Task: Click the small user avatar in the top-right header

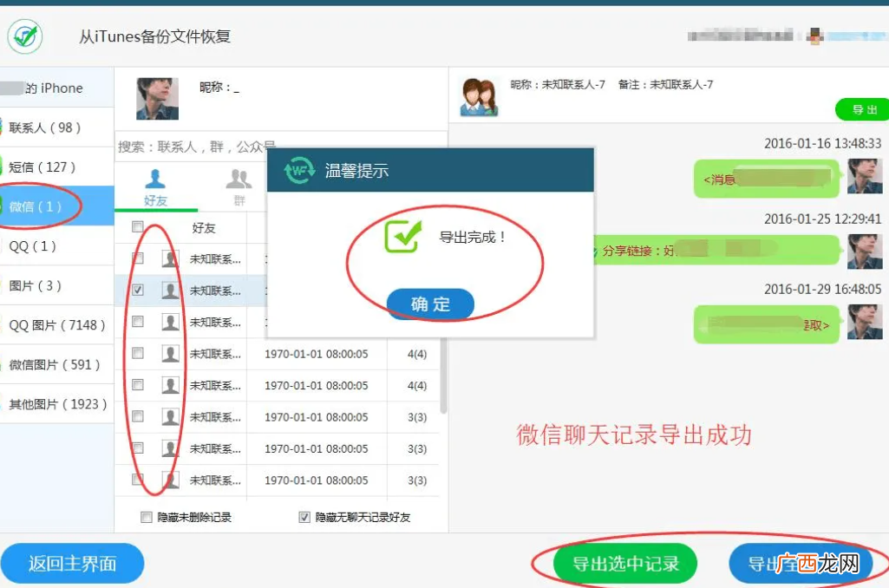Action: (814, 36)
